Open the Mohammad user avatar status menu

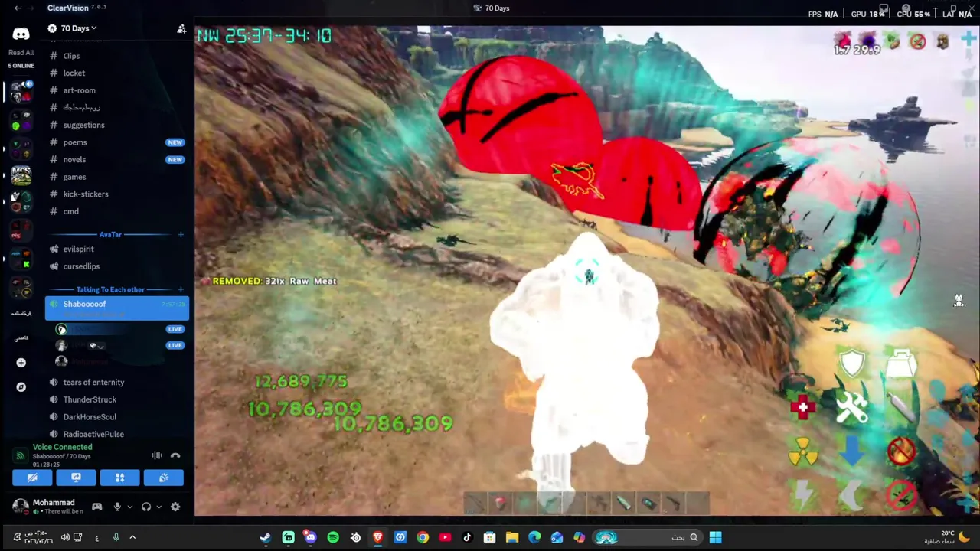21,507
